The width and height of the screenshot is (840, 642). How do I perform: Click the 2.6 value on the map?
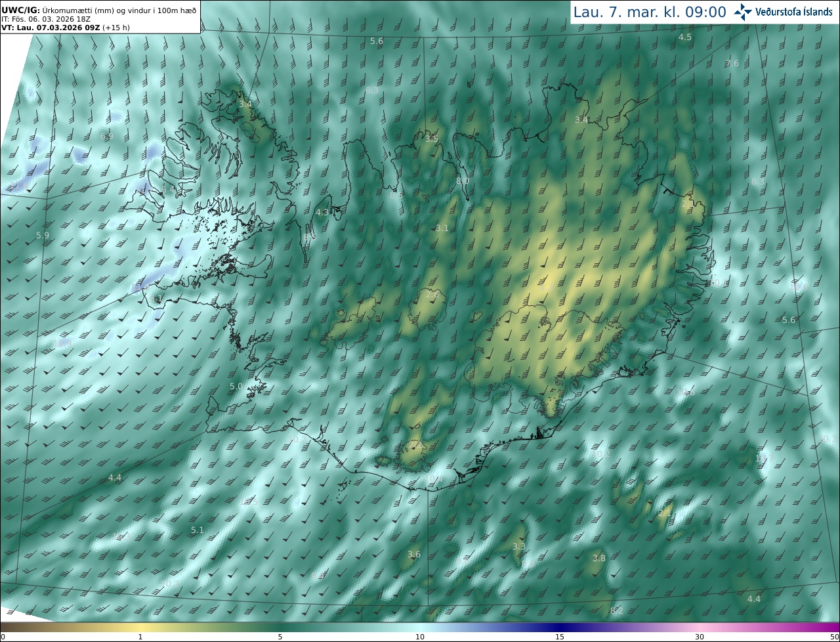[x=432, y=295]
